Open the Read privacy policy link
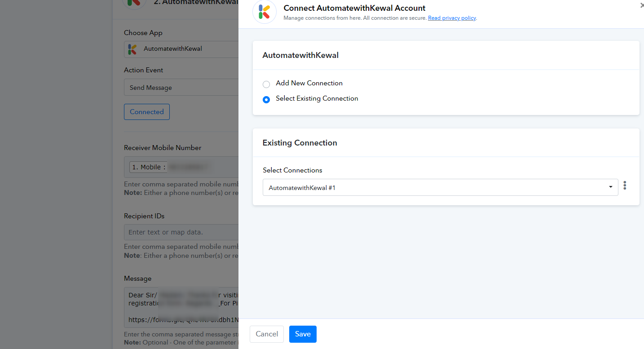Viewport: 644px width, 349px height. [x=452, y=18]
